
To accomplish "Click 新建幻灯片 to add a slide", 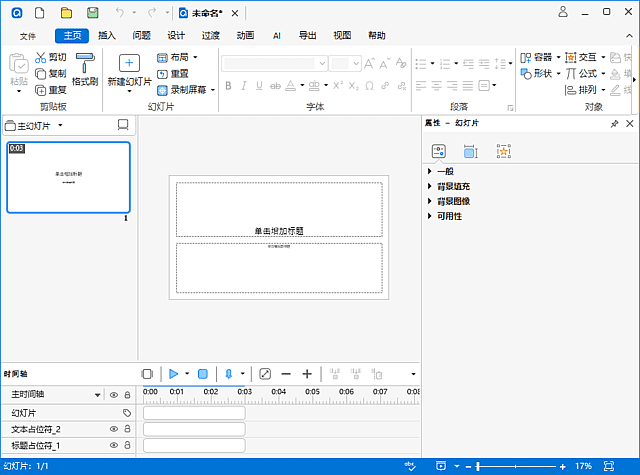I will [x=130, y=64].
